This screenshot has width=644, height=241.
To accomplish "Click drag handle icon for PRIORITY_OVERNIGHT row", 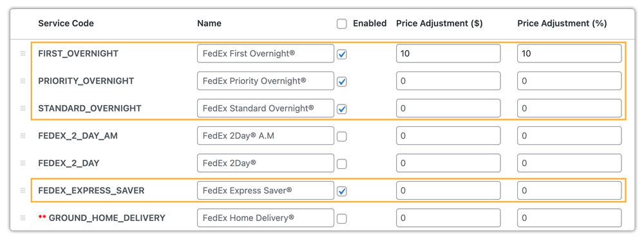I will (23, 81).
